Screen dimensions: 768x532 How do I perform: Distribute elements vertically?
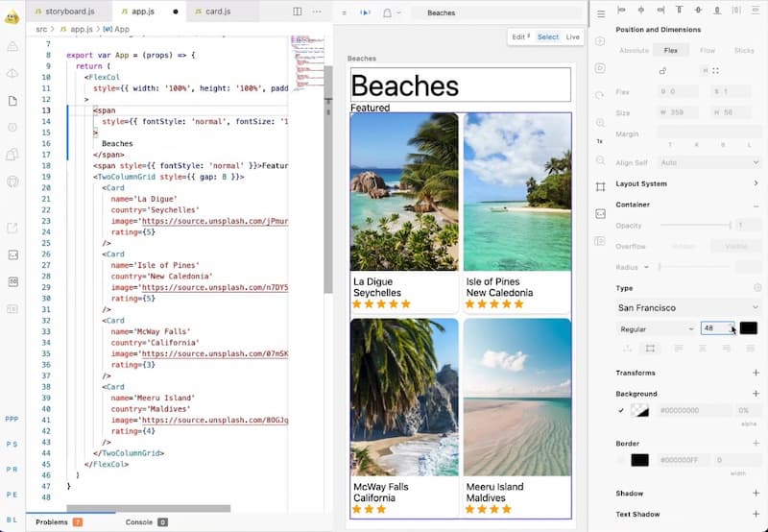756,10
